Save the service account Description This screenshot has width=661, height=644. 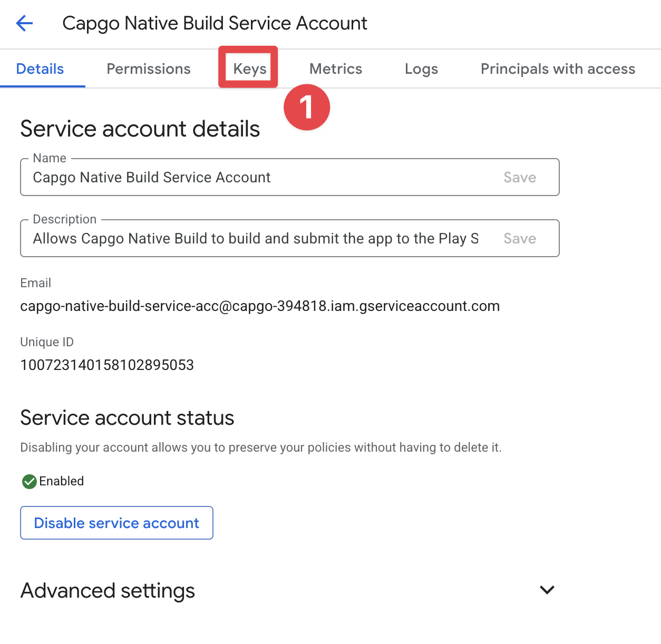[519, 238]
